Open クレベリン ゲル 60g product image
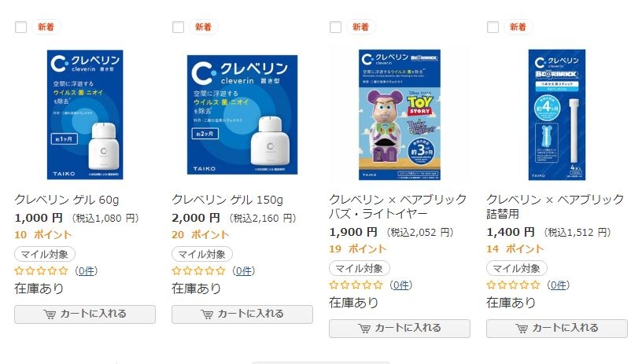Image resolution: width=642 pixels, height=364 pixels. pos(85,114)
